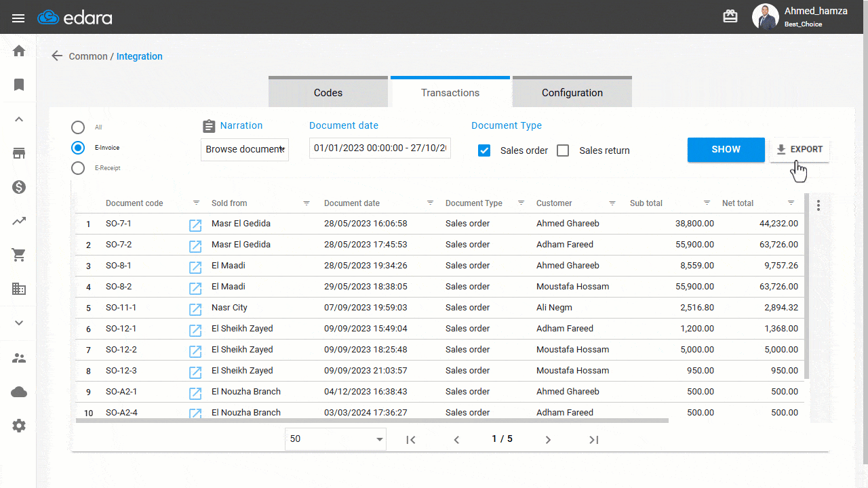Click the dollar sales icon in the sidebar

pos(18,187)
